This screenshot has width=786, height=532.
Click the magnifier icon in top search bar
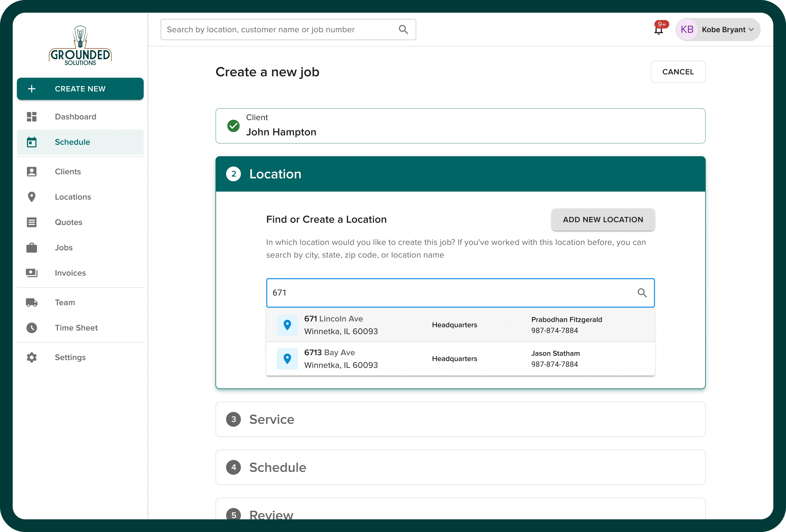[x=404, y=30]
